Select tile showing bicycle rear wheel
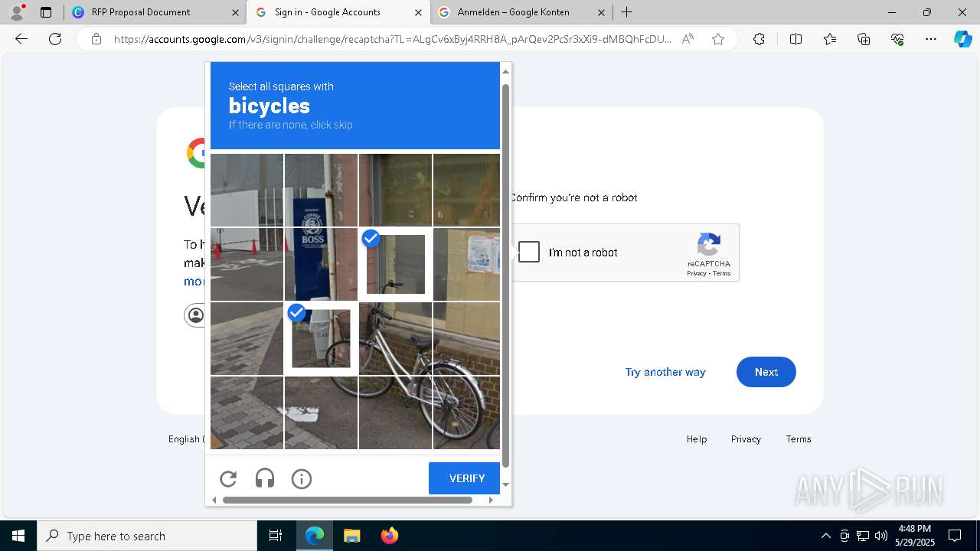The width and height of the screenshot is (980, 551). (x=466, y=412)
